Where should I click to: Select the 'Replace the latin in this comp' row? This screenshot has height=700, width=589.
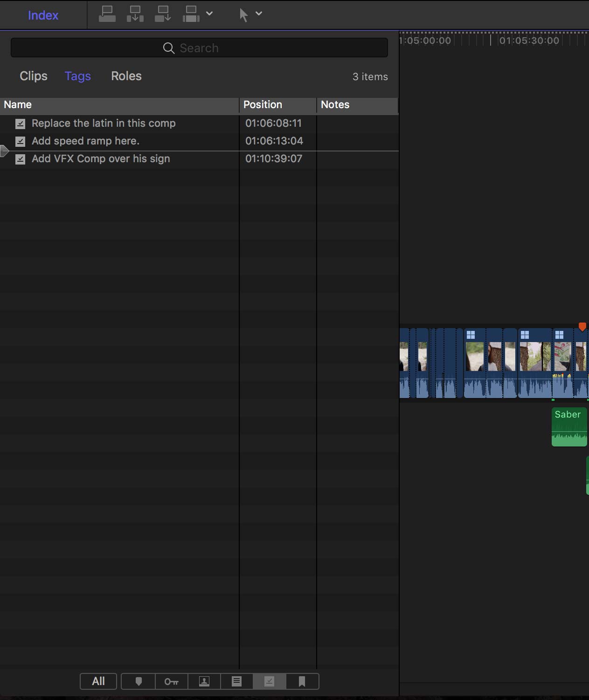[199, 124]
